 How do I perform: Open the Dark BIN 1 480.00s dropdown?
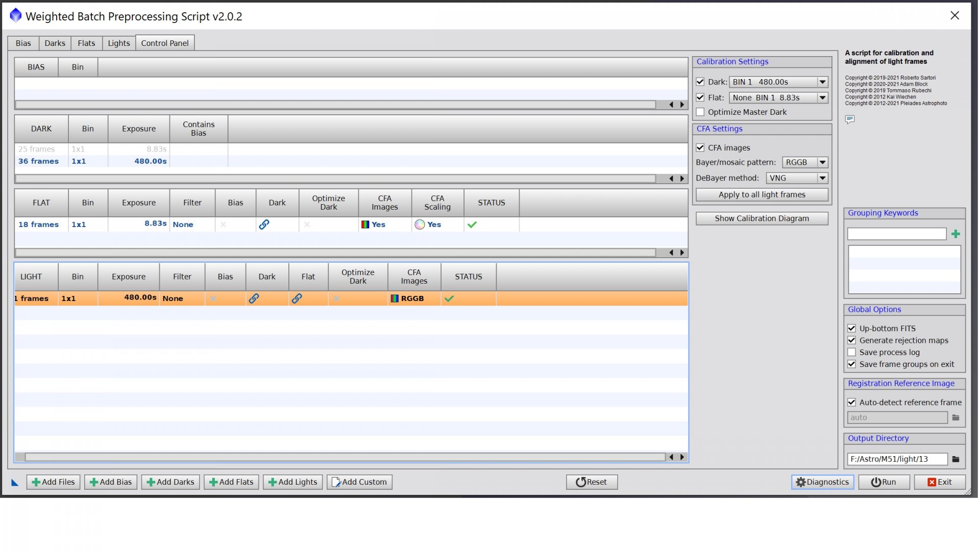point(778,82)
